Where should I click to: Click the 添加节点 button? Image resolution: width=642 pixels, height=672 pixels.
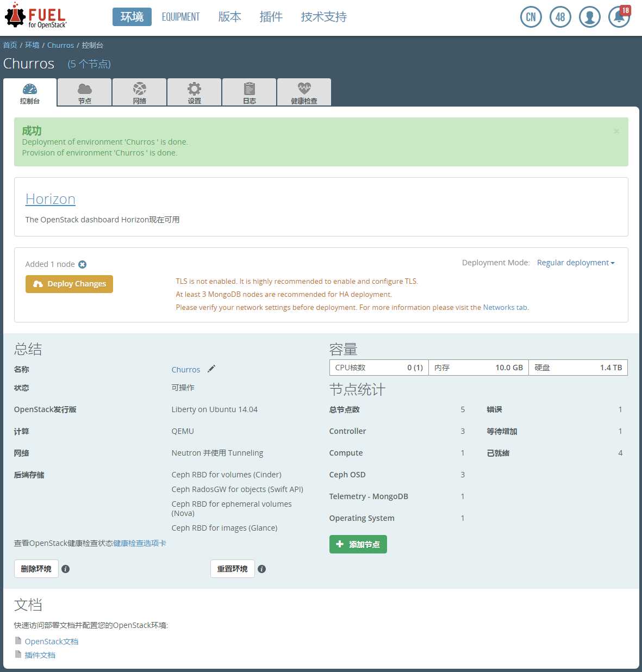pyautogui.click(x=358, y=544)
